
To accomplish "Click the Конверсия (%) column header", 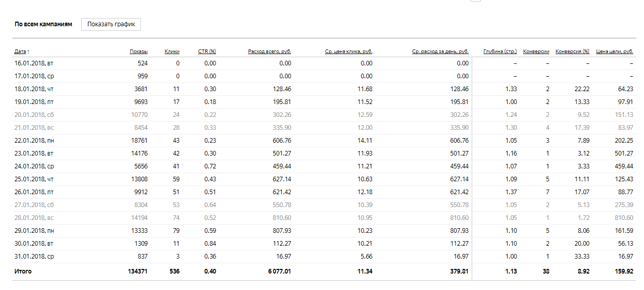I will 573,52.
